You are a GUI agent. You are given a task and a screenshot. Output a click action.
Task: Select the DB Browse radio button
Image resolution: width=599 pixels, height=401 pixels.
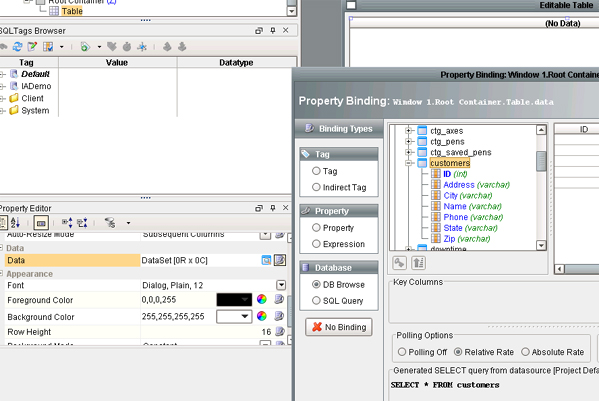[x=316, y=285]
